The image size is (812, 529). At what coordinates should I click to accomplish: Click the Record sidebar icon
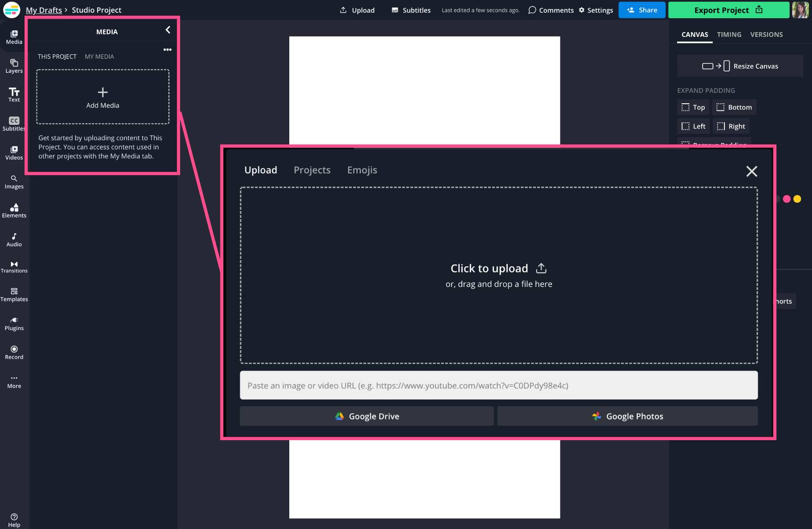coord(14,353)
